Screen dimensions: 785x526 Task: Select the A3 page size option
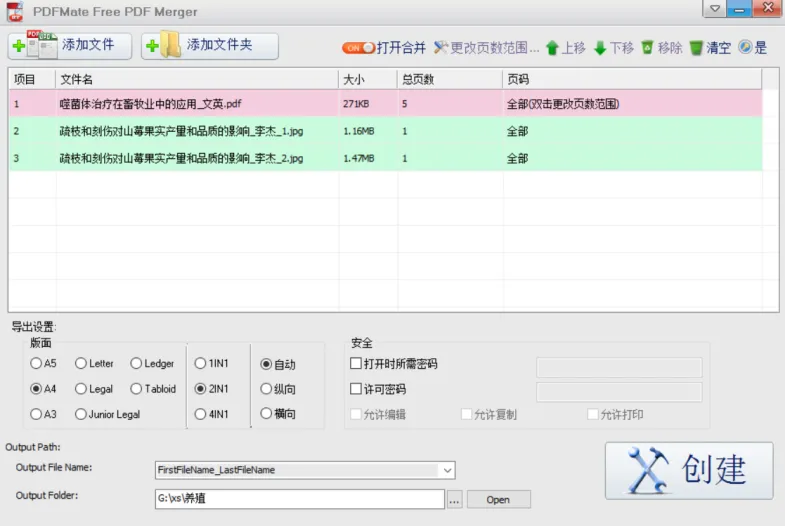coord(37,414)
